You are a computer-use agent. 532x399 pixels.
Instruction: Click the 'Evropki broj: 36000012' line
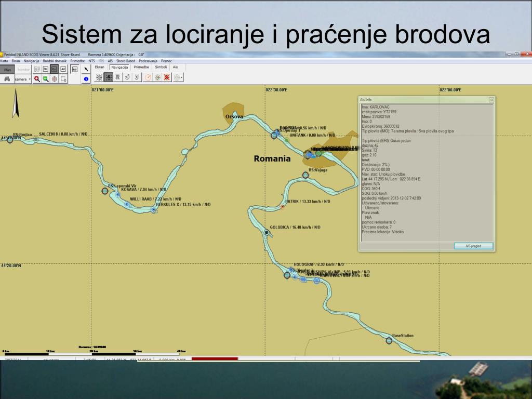(x=380, y=126)
